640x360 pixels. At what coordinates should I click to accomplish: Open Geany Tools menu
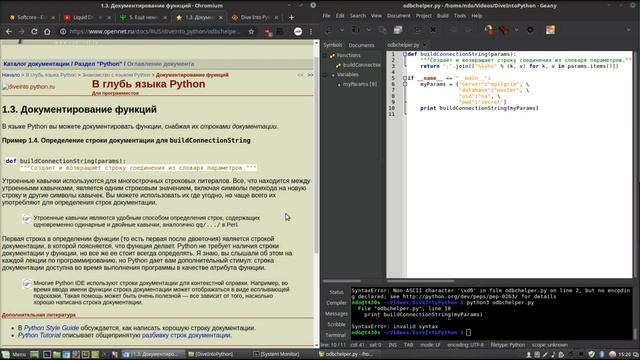tap(460, 16)
